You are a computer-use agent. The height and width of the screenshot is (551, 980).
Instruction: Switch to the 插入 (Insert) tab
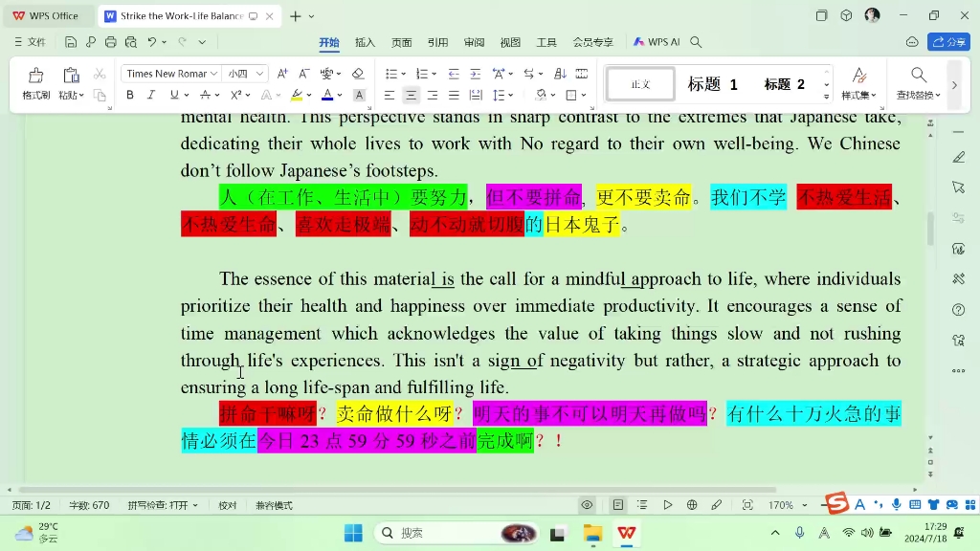point(365,42)
